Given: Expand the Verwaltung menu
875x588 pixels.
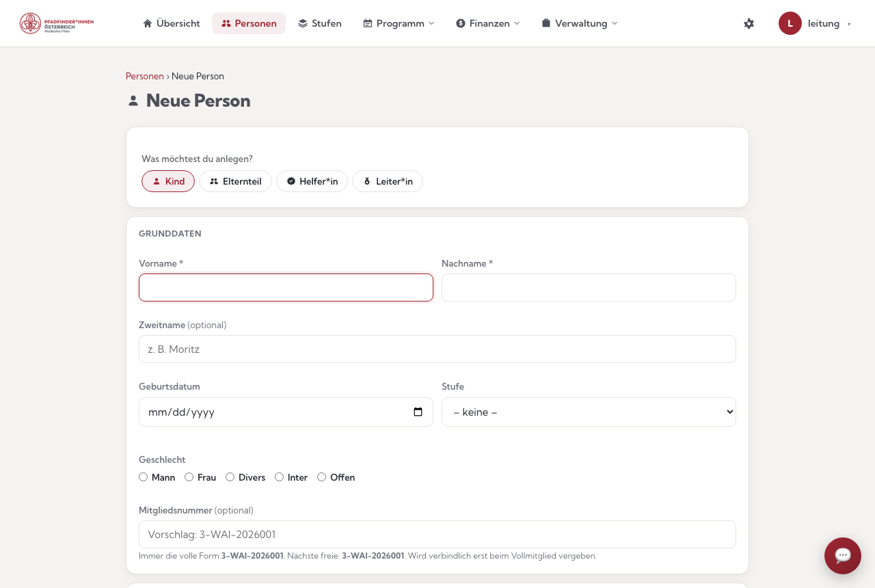Looking at the screenshot, I should [580, 23].
